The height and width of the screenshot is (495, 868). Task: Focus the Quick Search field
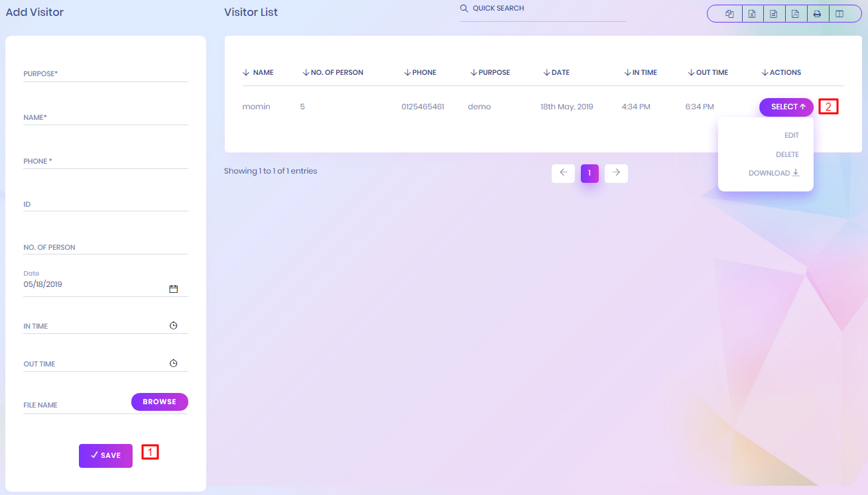point(542,9)
